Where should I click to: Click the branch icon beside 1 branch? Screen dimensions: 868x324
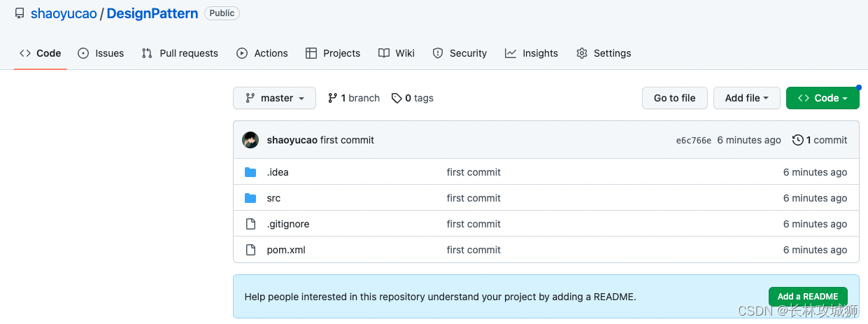click(332, 98)
